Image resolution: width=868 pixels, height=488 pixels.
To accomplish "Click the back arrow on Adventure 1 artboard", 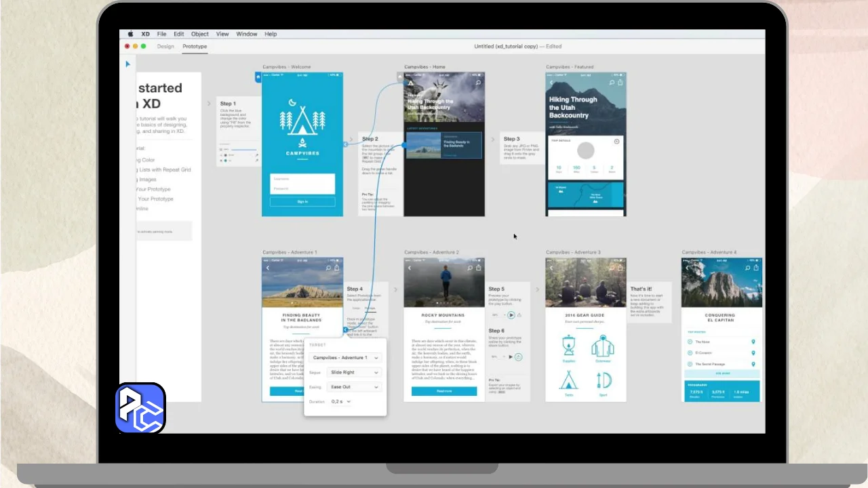I will click(x=268, y=268).
